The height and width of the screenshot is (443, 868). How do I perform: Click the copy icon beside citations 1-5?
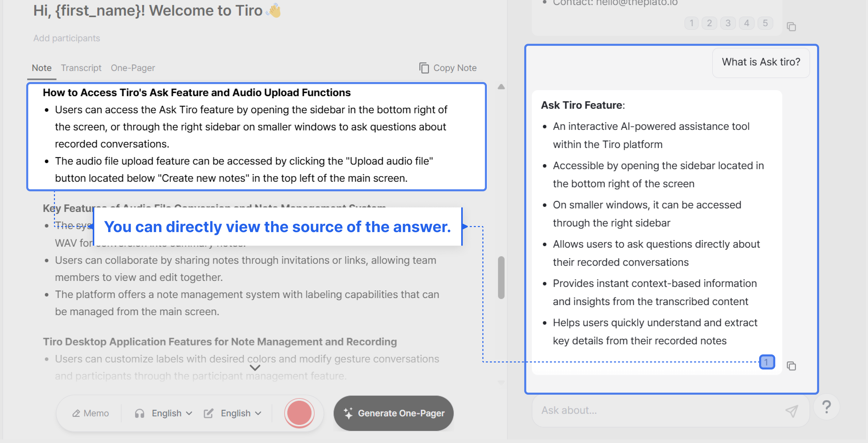[x=791, y=27]
